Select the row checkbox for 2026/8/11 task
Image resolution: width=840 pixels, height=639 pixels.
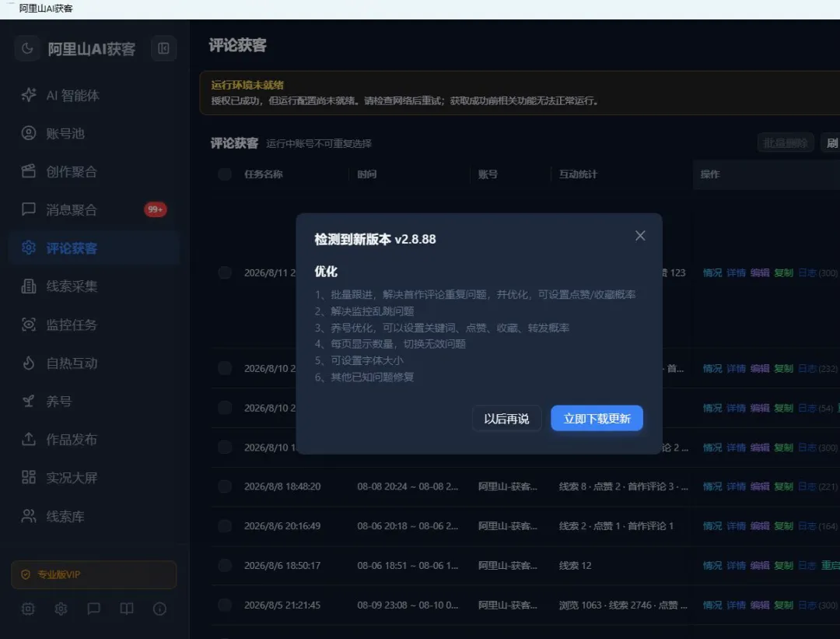(x=225, y=273)
